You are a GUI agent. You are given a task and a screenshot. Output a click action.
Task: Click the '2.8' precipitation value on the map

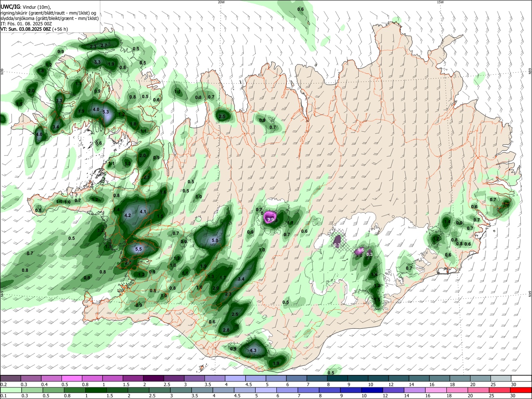coord(226,330)
